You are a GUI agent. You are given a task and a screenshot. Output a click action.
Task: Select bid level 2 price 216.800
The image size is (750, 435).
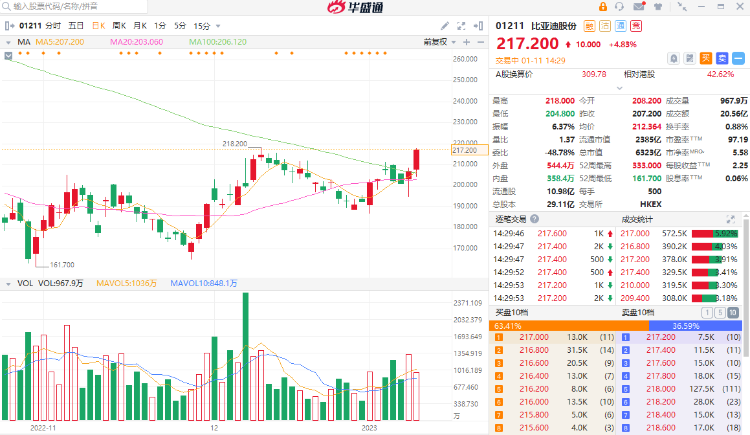534,350
